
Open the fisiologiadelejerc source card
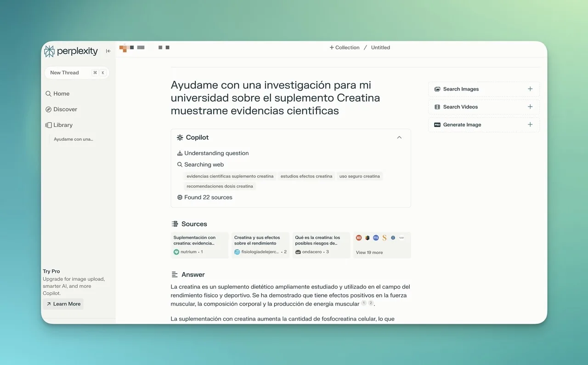pos(260,245)
